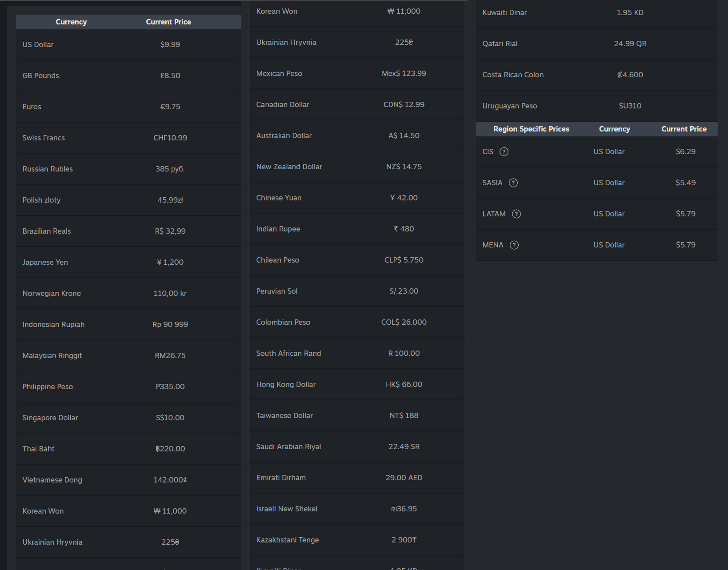Viewport: 728px width, 570px height.
Task: Click the Canadian Dollar price CDN$ 12.99
Action: (404, 105)
